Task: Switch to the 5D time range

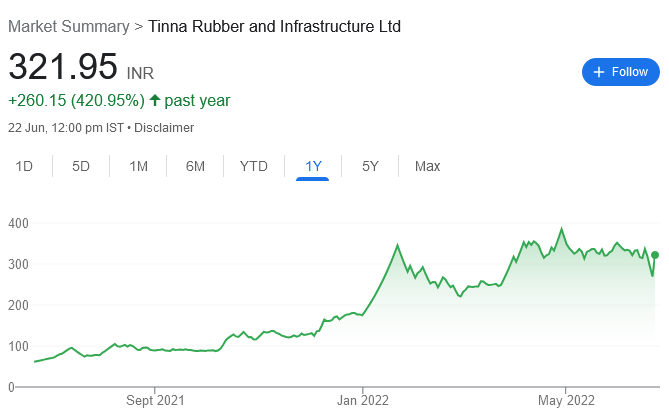Action: coord(81,166)
